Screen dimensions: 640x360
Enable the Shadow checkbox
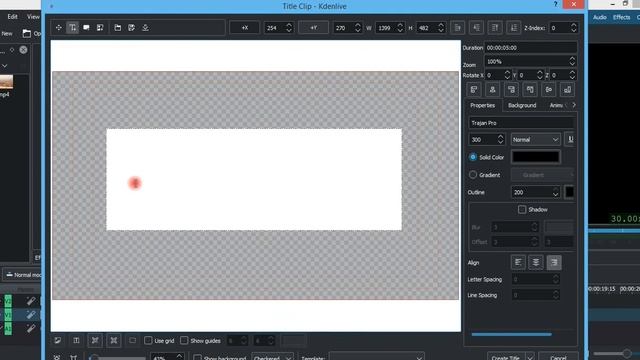[x=522, y=209]
